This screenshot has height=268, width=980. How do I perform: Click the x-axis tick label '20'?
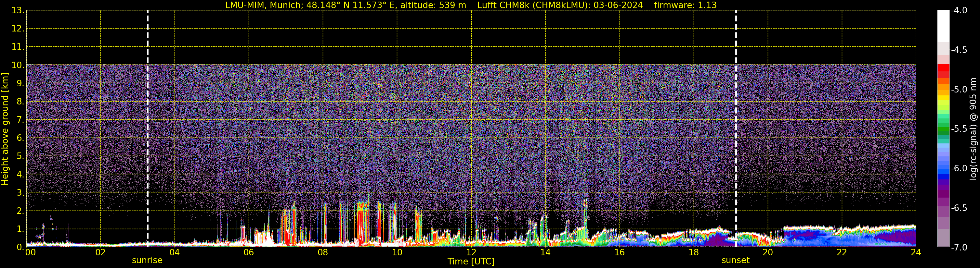click(768, 252)
